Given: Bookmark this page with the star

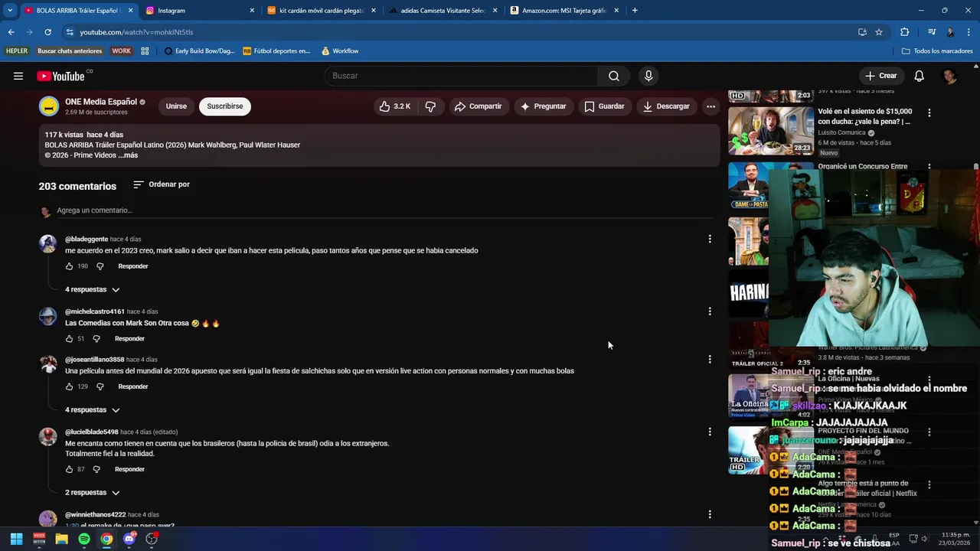Looking at the screenshot, I should (879, 32).
